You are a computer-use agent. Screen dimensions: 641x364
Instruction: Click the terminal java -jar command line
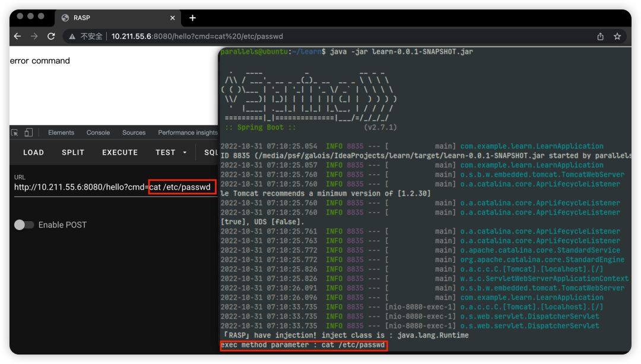[347, 52]
